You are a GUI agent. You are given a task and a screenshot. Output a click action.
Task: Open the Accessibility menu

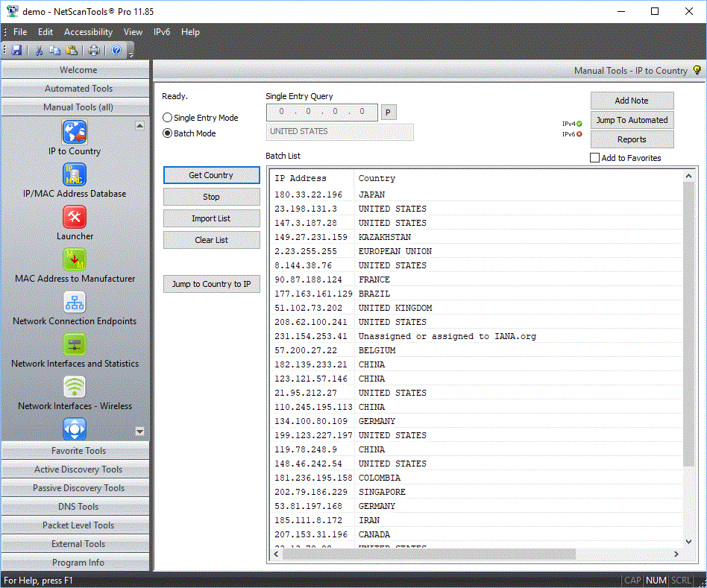point(88,32)
